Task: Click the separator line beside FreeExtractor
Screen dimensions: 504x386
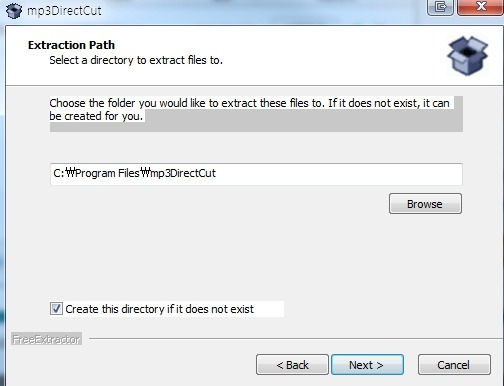Action: pos(296,339)
